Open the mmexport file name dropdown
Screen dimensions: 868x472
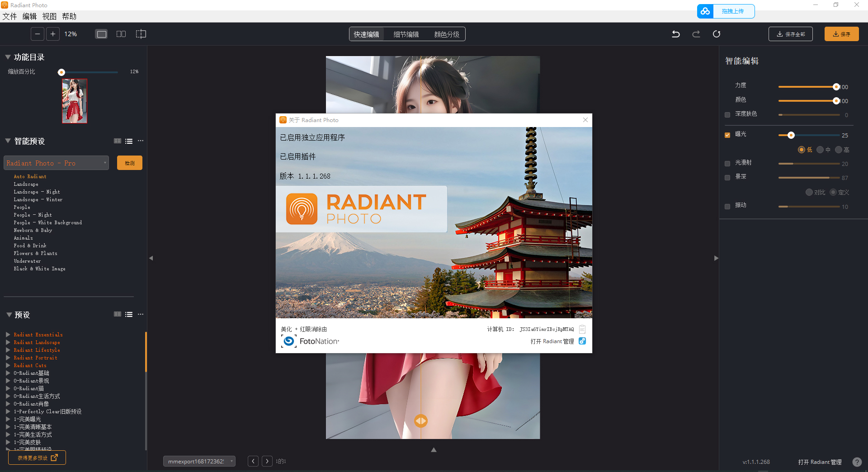pos(199,461)
